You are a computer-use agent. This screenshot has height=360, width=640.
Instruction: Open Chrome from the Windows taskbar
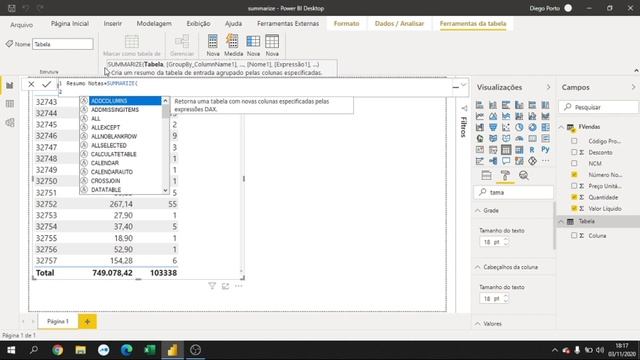click(58, 350)
